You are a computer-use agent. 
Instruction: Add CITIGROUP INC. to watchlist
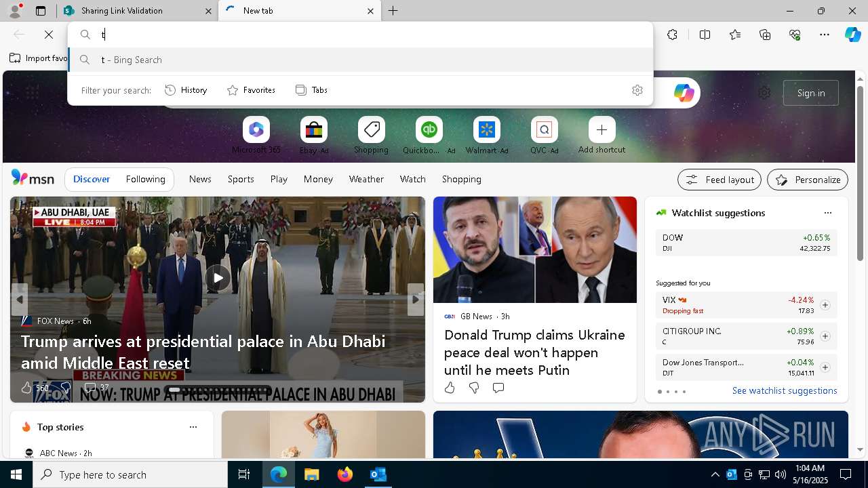click(x=825, y=336)
